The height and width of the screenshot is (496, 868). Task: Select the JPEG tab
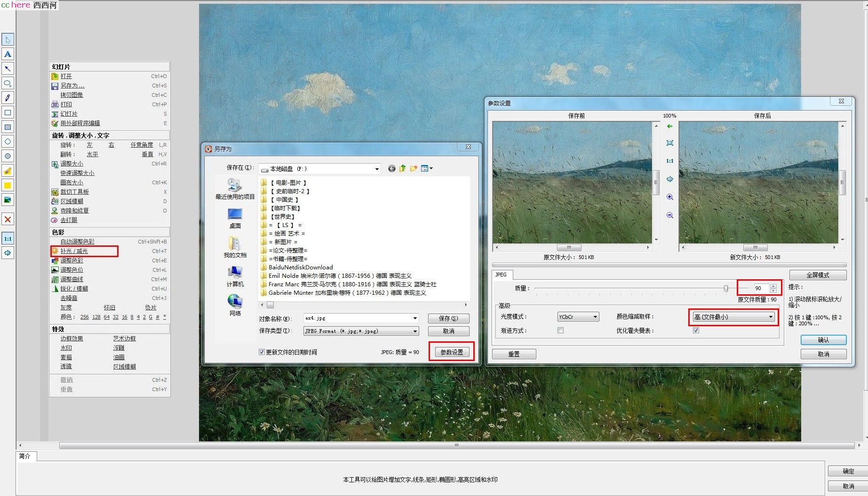click(502, 275)
